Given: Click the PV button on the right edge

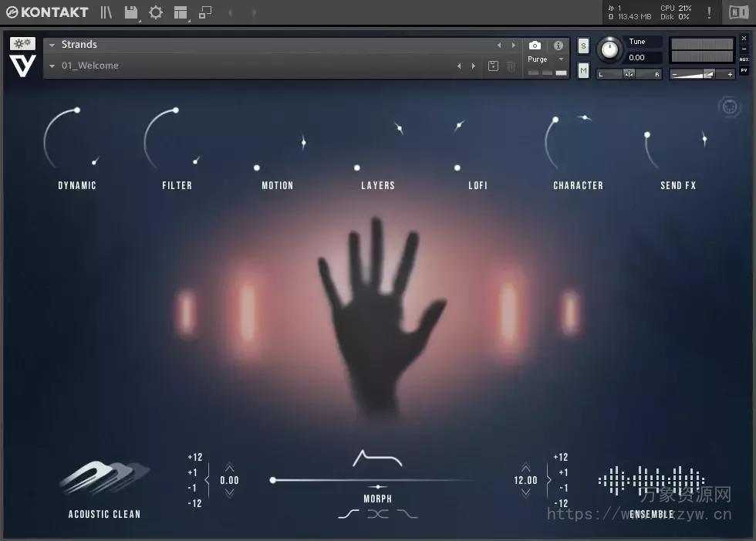Looking at the screenshot, I should (743, 70).
